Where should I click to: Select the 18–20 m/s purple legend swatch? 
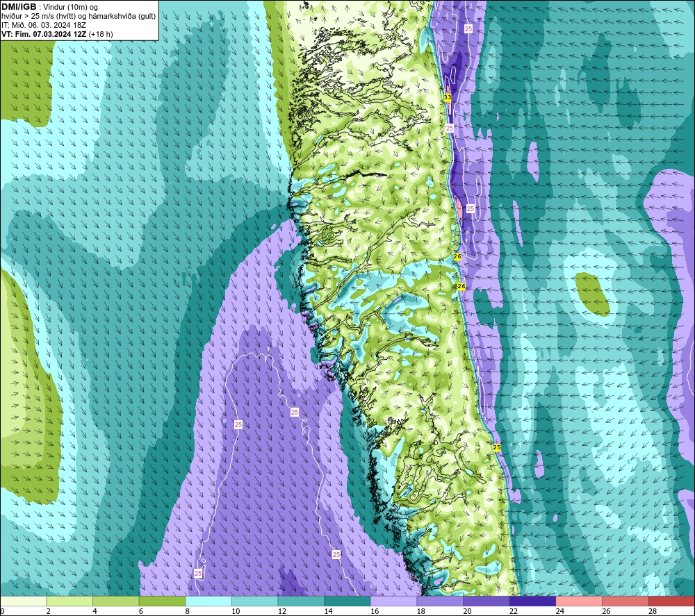[x=440, y=601]
